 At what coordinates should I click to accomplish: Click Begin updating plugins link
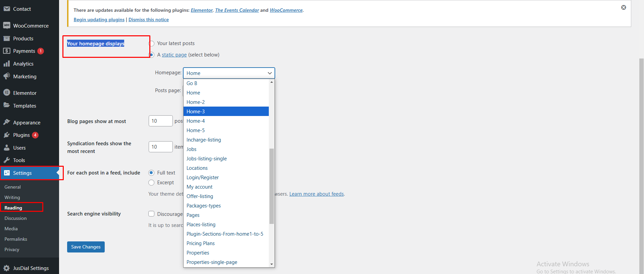pyautogui.click(x=99, y=19)
